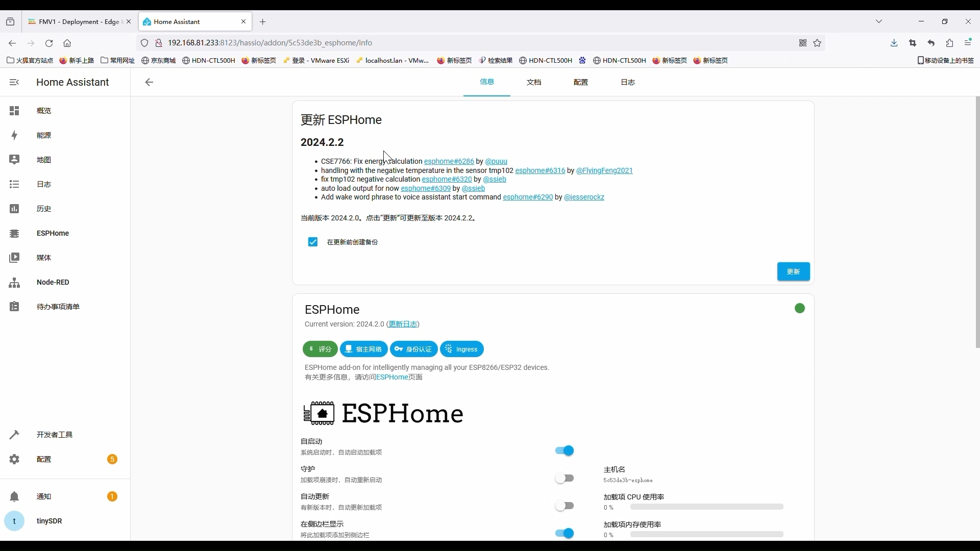Viewport: 980px width, 551px height.
Task: Enable the 自动更新 auto update toggle
Action: tap(565, 506)
